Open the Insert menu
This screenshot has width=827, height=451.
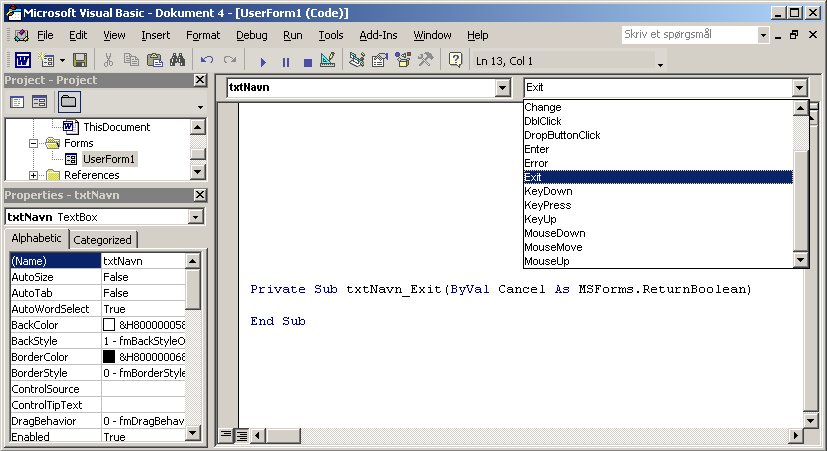pos(156,35)
